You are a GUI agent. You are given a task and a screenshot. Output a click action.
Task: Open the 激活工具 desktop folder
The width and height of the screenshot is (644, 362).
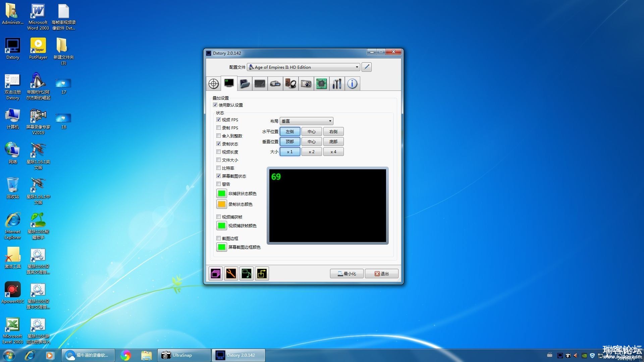pyautogui.click(x=13, y=257)
